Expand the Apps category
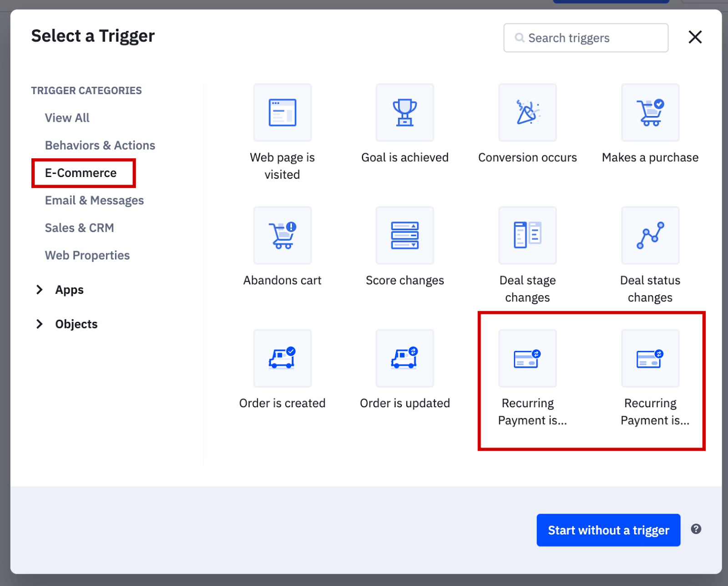This screenshot has width=728, height=586. (69, 289)
